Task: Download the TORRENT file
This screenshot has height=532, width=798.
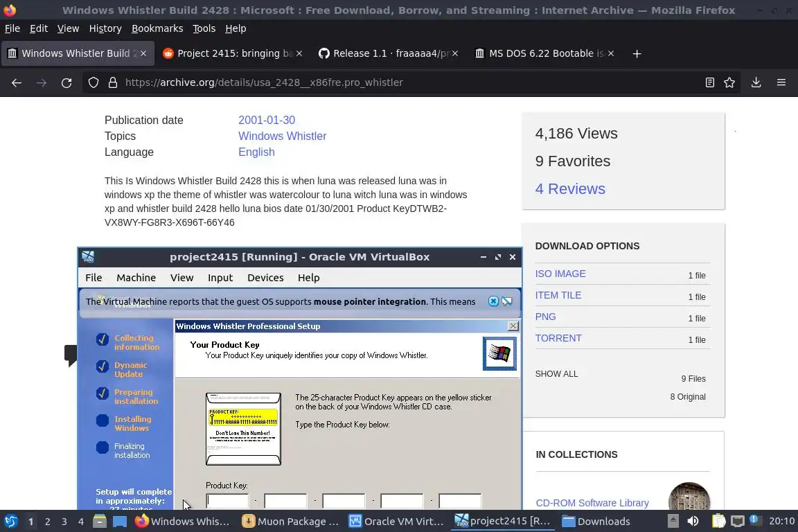Action: click(558, 338)
